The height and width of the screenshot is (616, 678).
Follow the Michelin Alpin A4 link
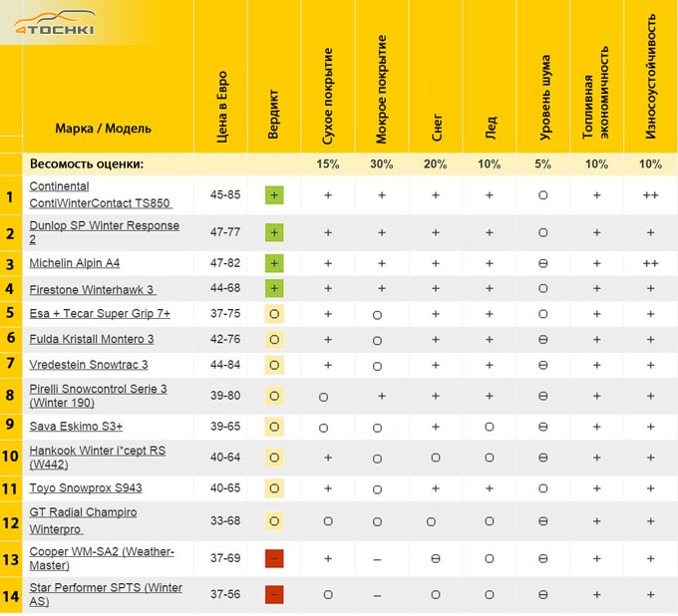pos(75,263)
